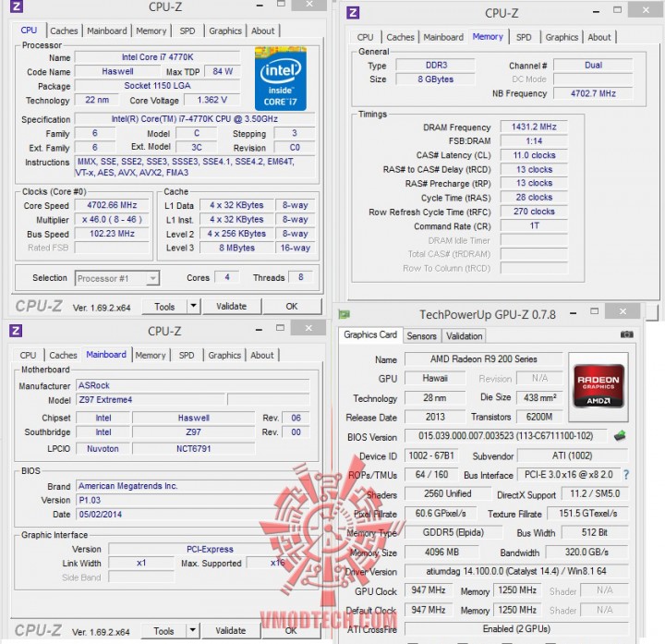Click the GPU name AMD Radeon R9 200 Series field
Image resolution: width=665 pixels, height=644 pixels.
pyautogui.click(x=483, y=358)
